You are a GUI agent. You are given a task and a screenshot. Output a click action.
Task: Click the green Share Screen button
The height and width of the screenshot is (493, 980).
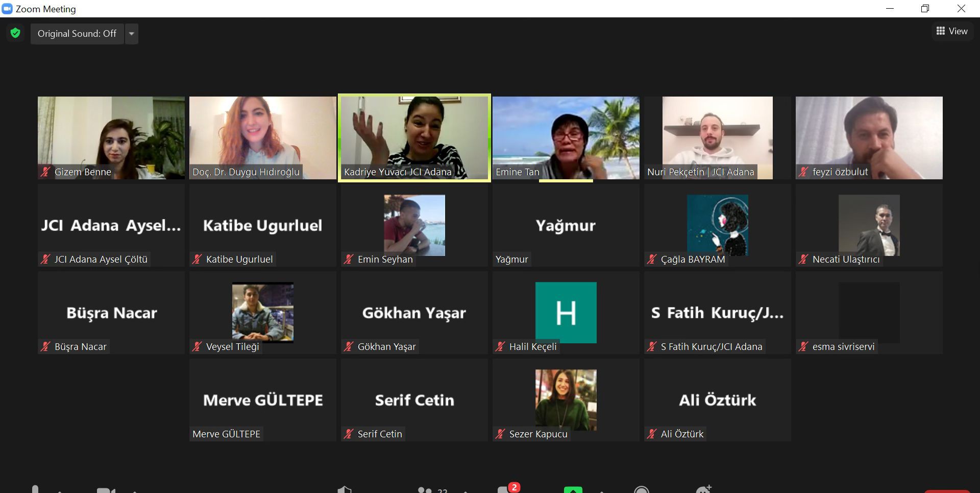[x=573, y=489]
